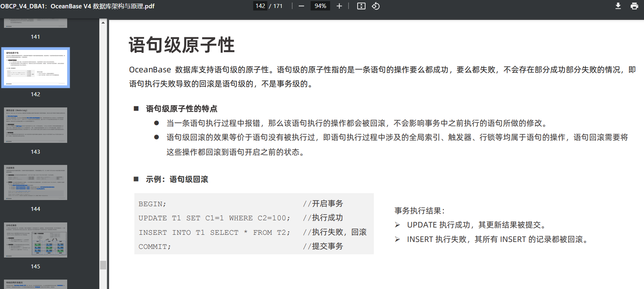
Task: Open page 145 thumbnail
Action: [35, 240]
